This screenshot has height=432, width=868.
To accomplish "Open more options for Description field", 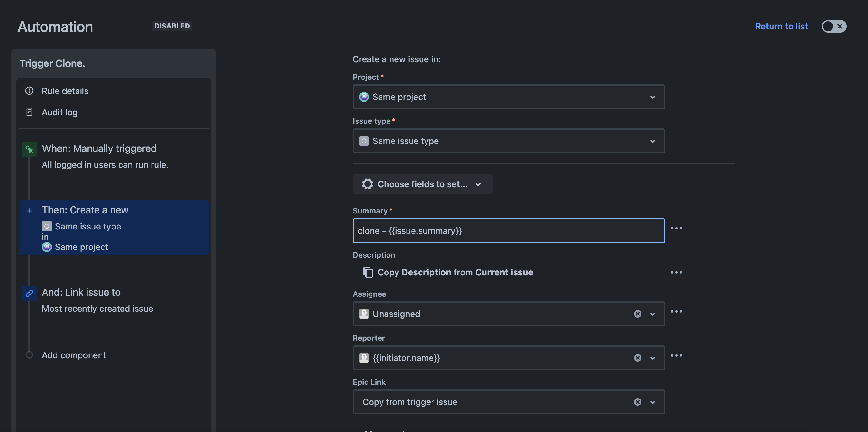I will (676, 272).
